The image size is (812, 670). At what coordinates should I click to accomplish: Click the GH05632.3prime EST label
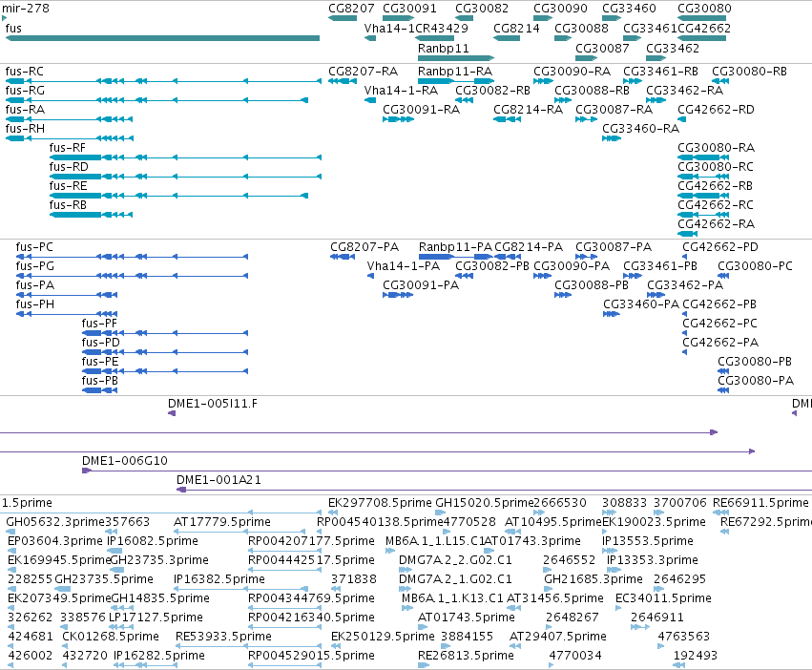point(55,522)
